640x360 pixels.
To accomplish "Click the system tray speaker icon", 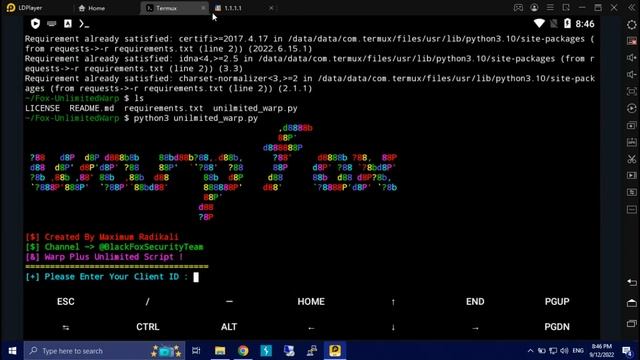I will pos(564,351).
